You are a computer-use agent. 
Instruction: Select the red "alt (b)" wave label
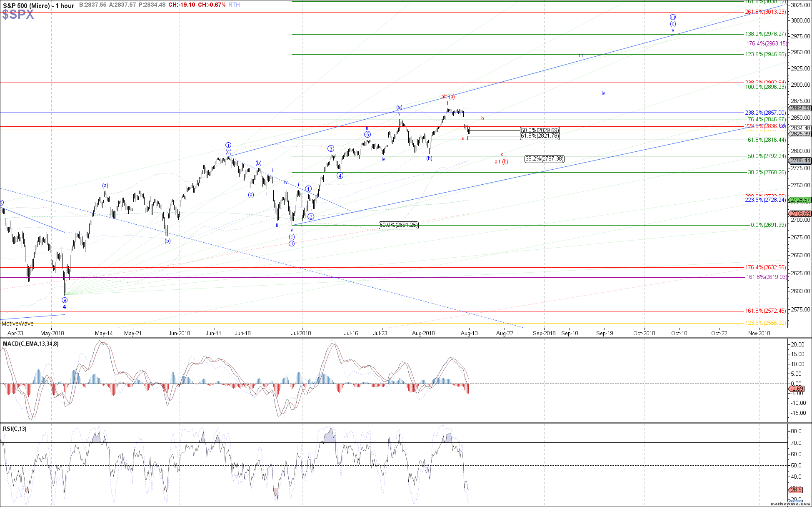point(501,162)
